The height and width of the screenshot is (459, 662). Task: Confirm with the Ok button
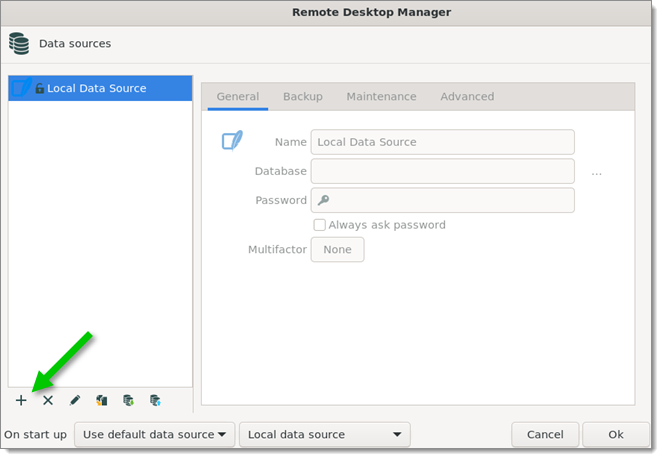click(616, 434)
